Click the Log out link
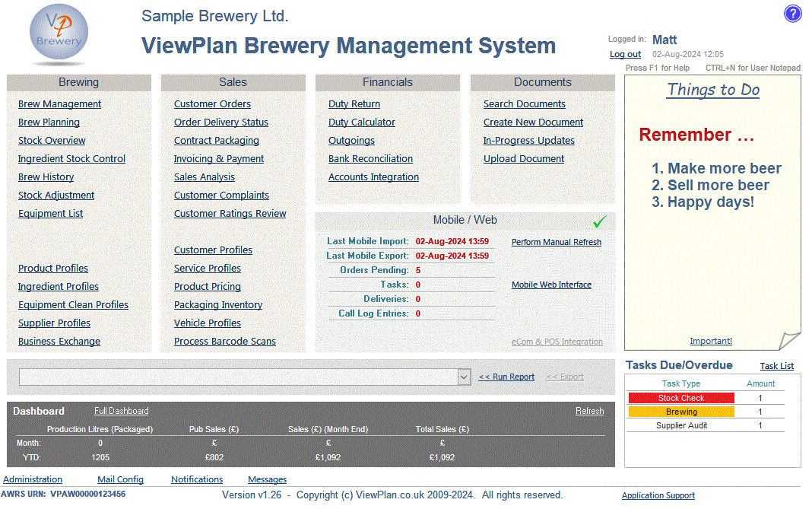Viewport: 812px width, 509px height. (624, 54)
